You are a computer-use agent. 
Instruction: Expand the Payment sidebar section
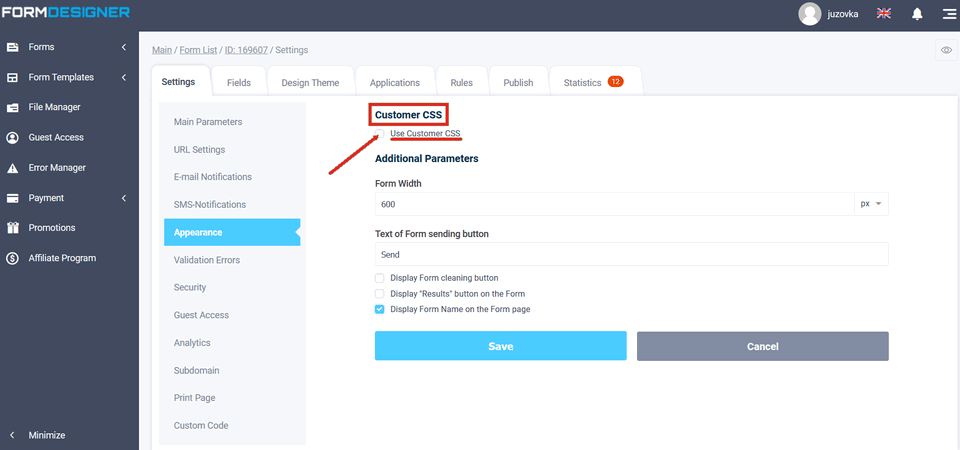(x=123, y=198)
